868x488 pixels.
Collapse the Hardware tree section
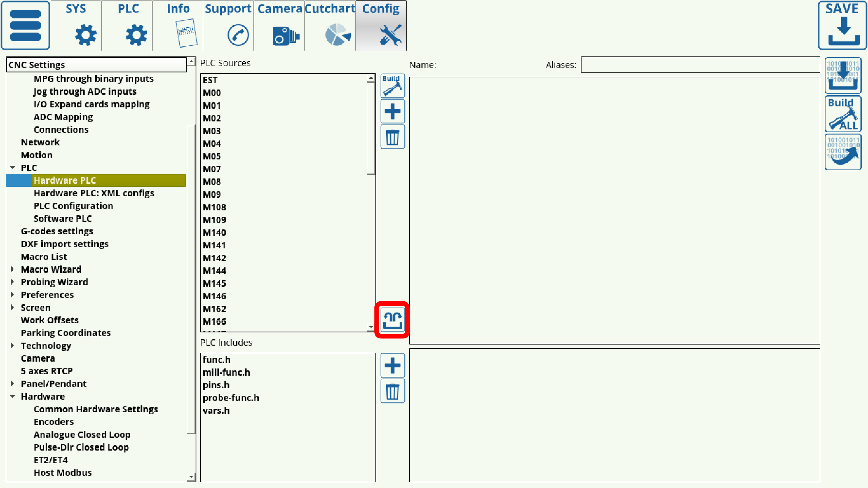point(12,396)
